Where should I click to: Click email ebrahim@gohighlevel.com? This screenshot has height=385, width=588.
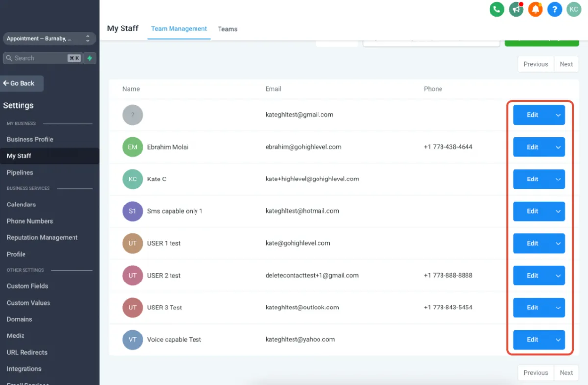pos(303,147)
